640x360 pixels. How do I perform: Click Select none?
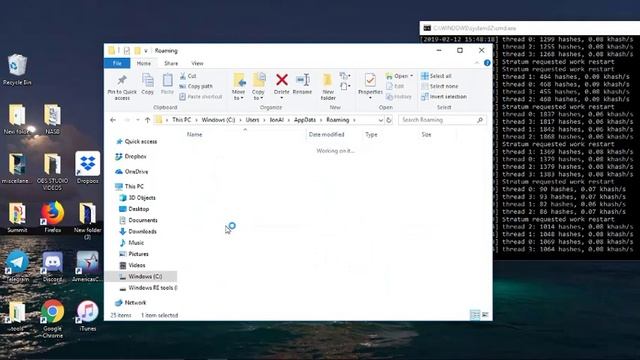[x=439, y=86]
